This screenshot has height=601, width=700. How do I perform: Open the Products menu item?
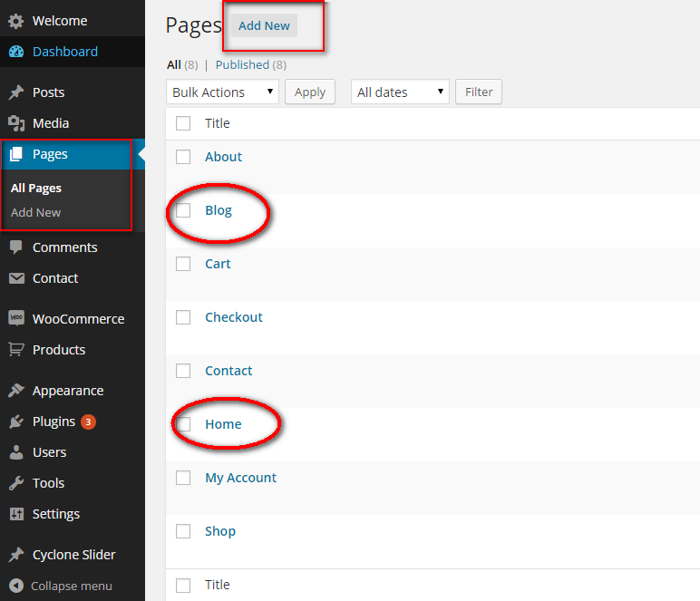coord(73,349)
